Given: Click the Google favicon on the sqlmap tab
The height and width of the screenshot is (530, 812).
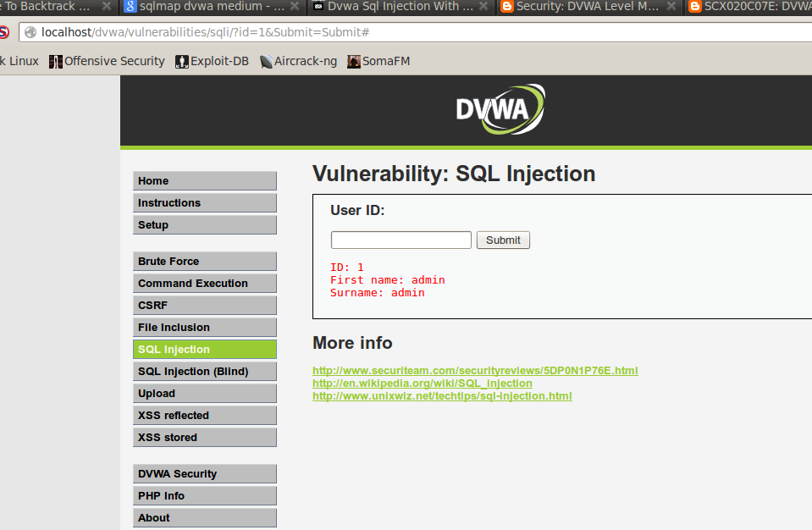Looking at the screenshot, I should point(130,7).
